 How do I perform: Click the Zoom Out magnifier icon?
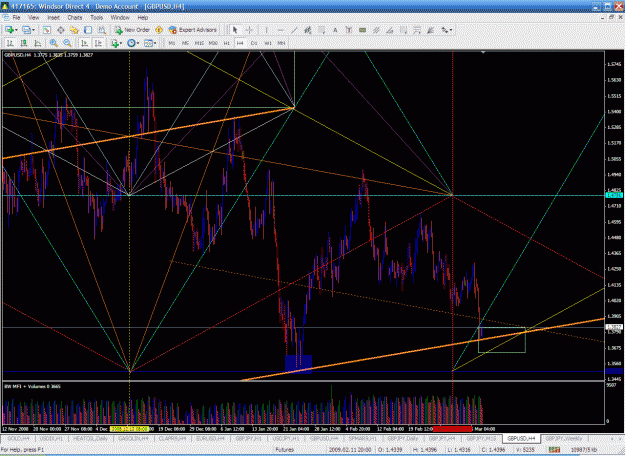click(67, 43)
